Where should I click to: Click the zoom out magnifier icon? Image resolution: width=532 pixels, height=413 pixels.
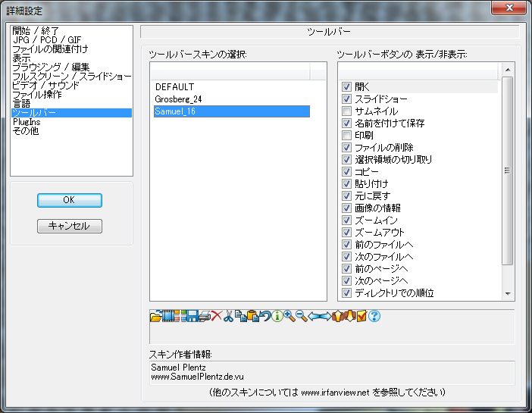point(302,316)
